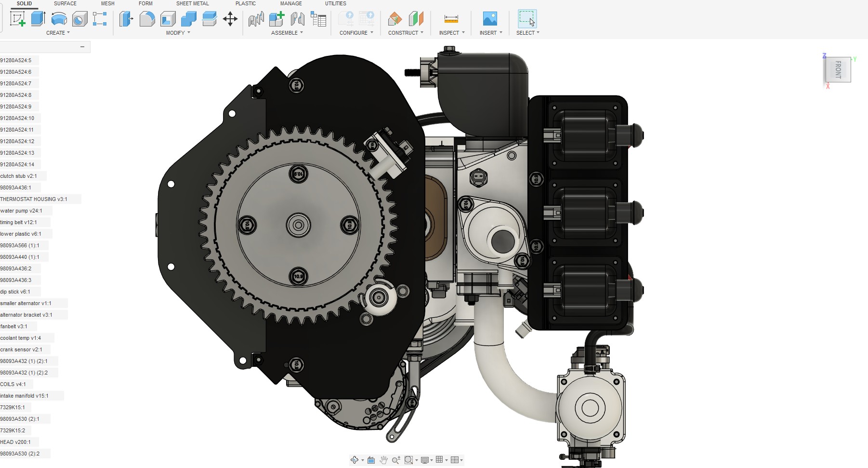Select the Revolve tool icon
The image size is (868, 468).
[59, 19]
